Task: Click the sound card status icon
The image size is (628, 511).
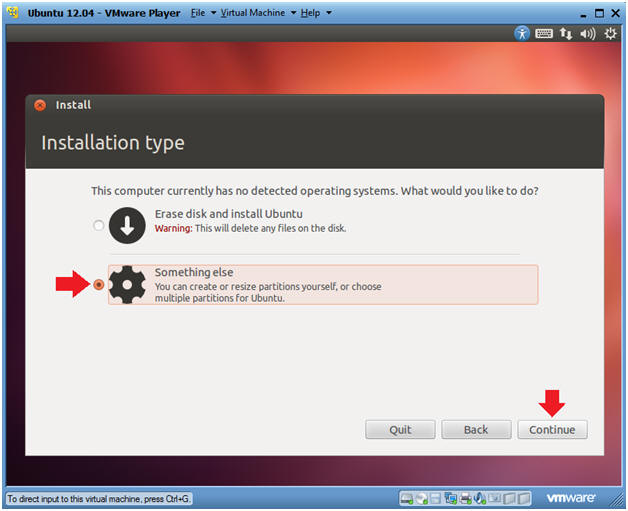Action: pos(480,499)
